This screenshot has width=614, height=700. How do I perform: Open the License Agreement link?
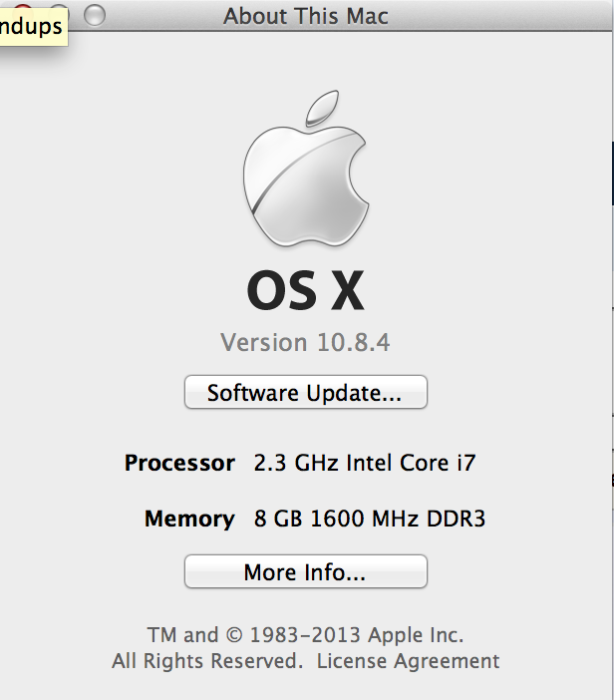coord(408,661)
